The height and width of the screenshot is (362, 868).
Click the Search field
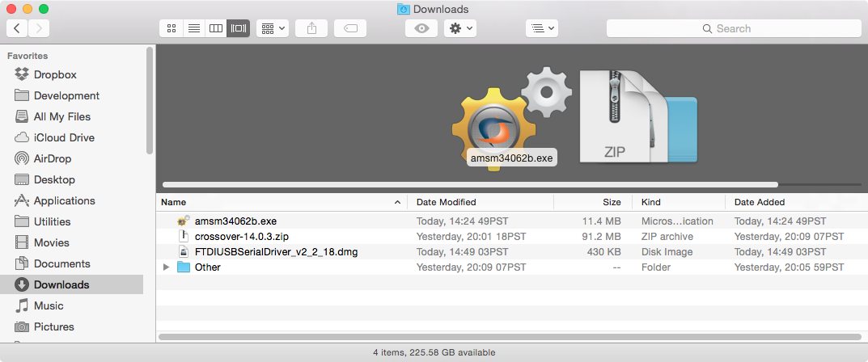(x=734, y=29)
